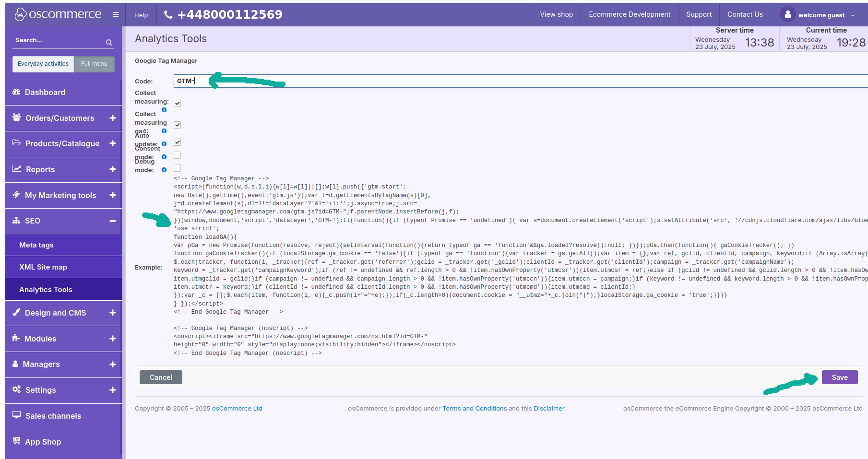Image resolution: width=868 pixels, height=459 pixels.
Task: Open Contact Us top menu
Action: tap(745, 14)
